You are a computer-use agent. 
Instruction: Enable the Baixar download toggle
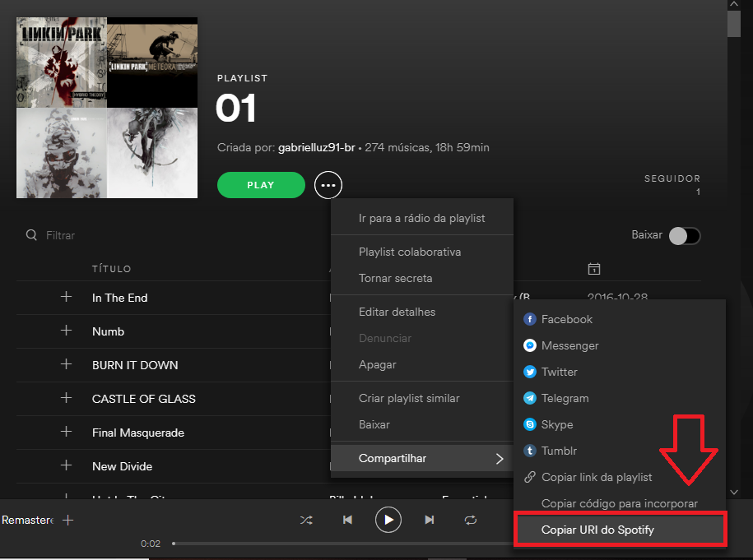coord(684,235)
